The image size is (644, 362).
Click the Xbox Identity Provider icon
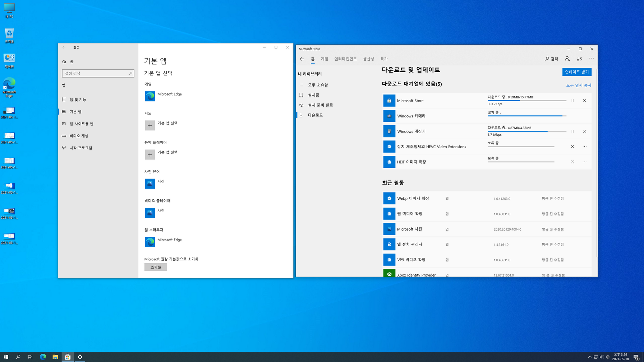pyautogui.click(x=389, y=273)
